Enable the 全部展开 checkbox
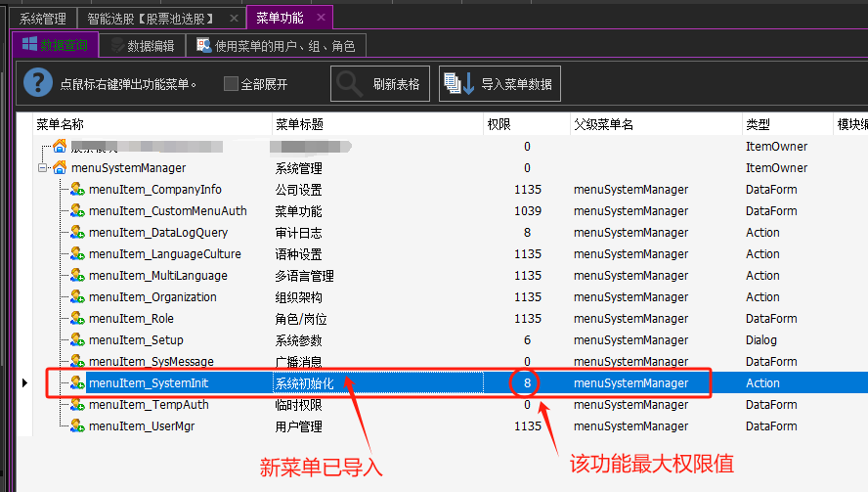Viewport: 868px width, 492px height. coord(231,84)
